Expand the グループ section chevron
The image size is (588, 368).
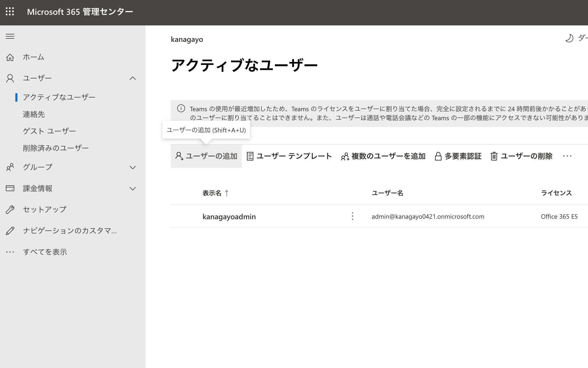[133, 167]
